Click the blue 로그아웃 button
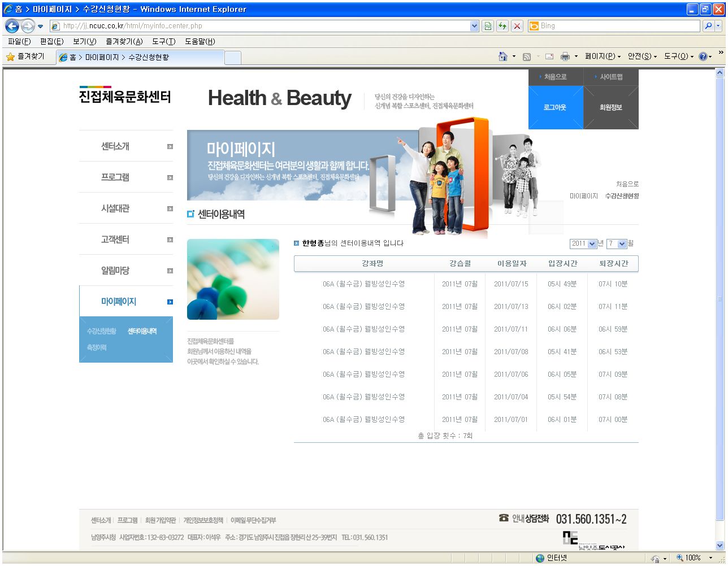The image size is (728, 566). pyautogui.click(x=555, y=107)
